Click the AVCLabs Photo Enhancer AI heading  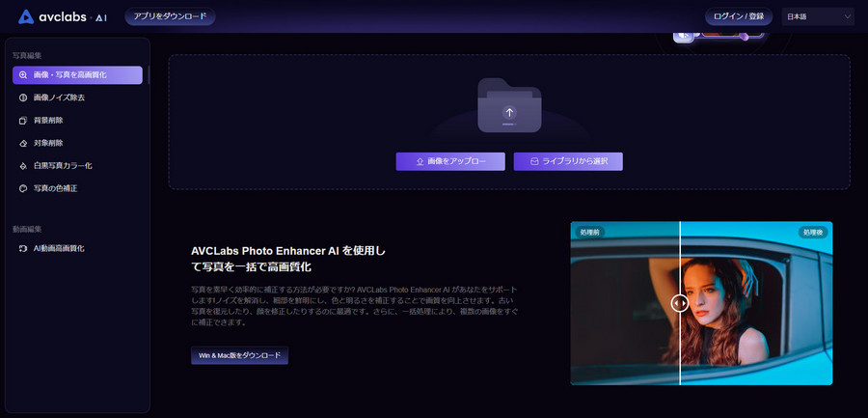(287, 259)
